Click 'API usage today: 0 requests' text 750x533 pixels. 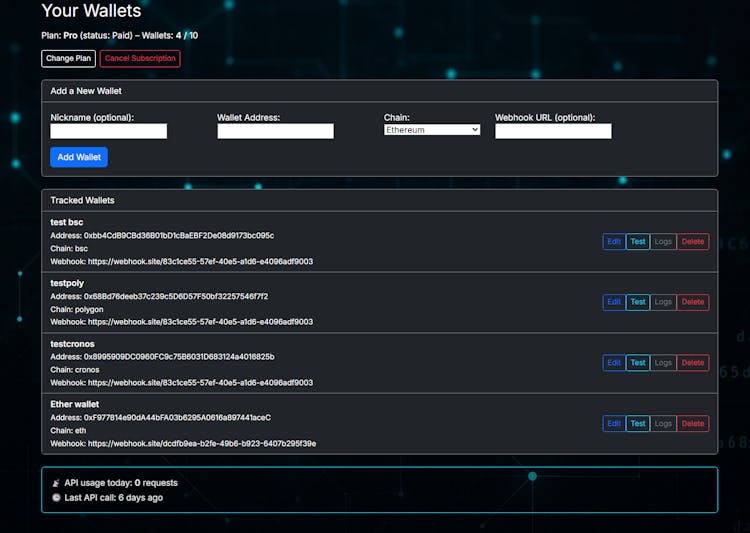point(121,483)
